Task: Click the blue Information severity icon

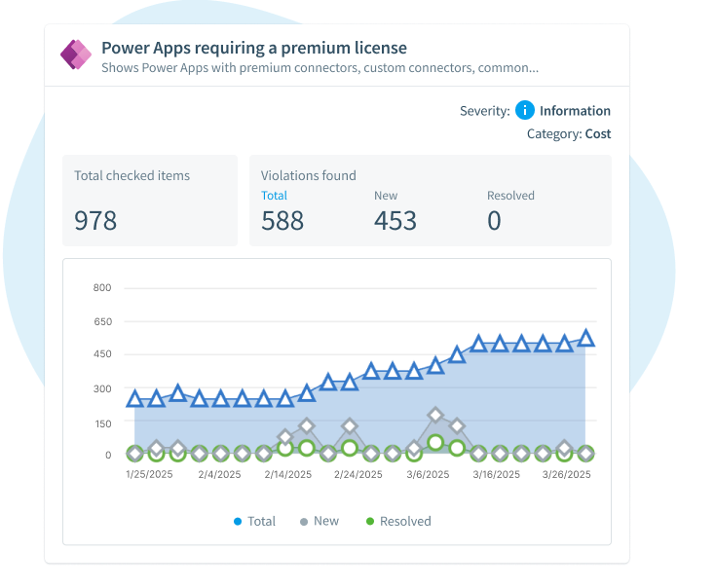Action: [525, 110]
